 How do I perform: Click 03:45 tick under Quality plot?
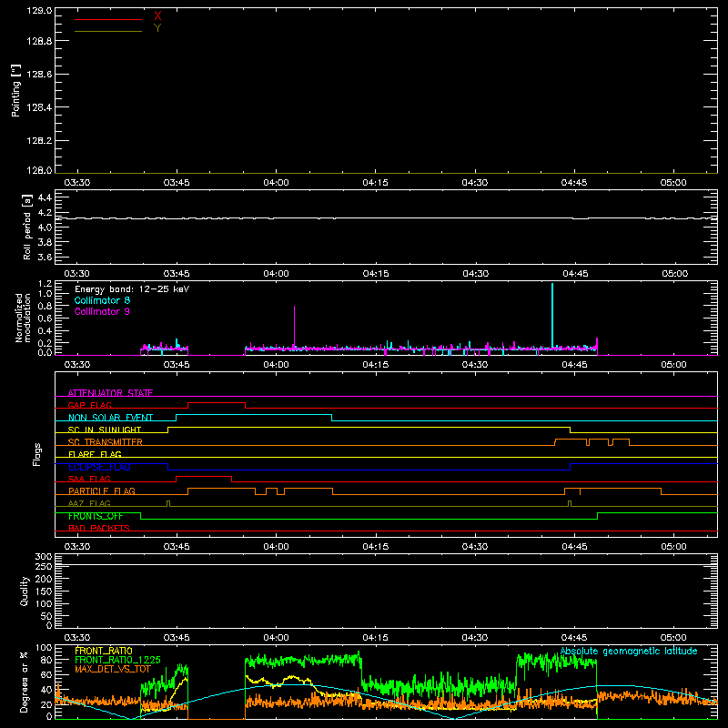click(177, 638)
